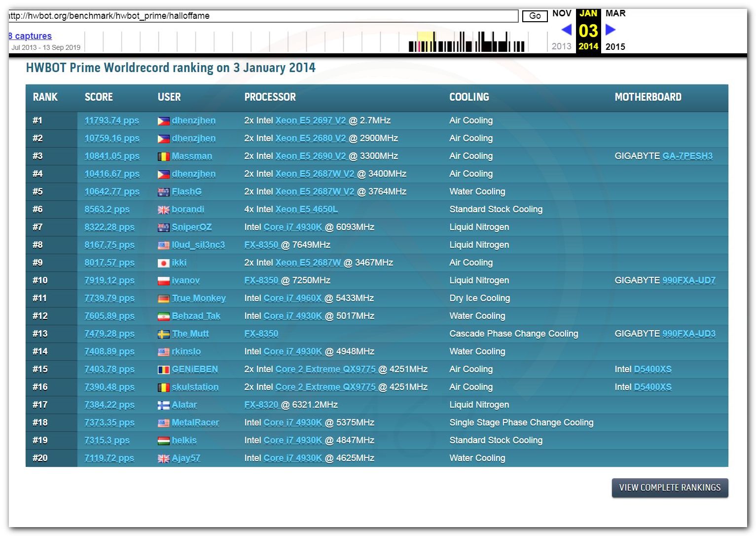This screenshot has width=756, height=536.
Task: Open Massman's user profile link
Action: point(192,156)
